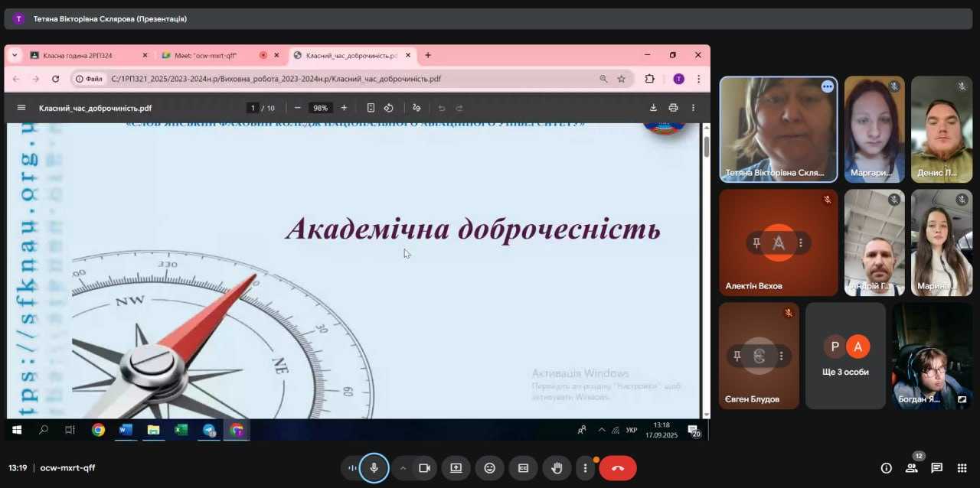Leave the call with red button
Screen dimensions: 980x488
(618, 468)
